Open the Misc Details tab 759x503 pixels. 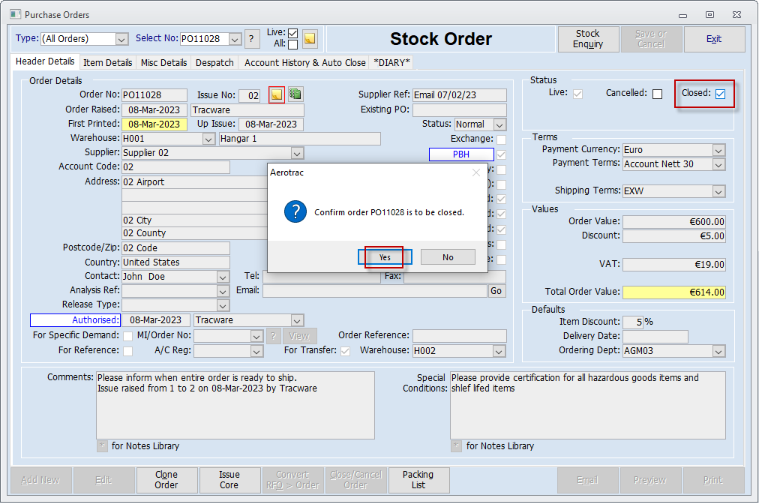[x=164, y=63]
